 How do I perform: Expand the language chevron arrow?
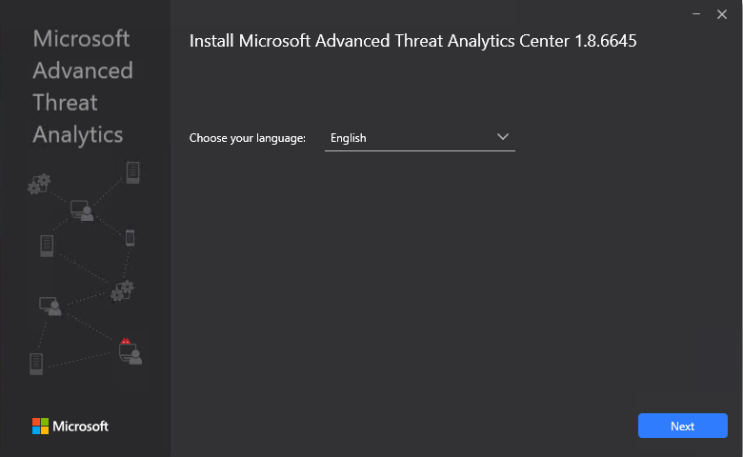click(503, 137)
